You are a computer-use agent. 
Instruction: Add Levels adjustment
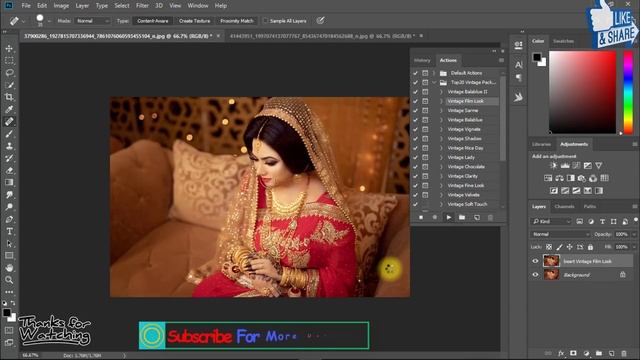[x=565, y=166]
